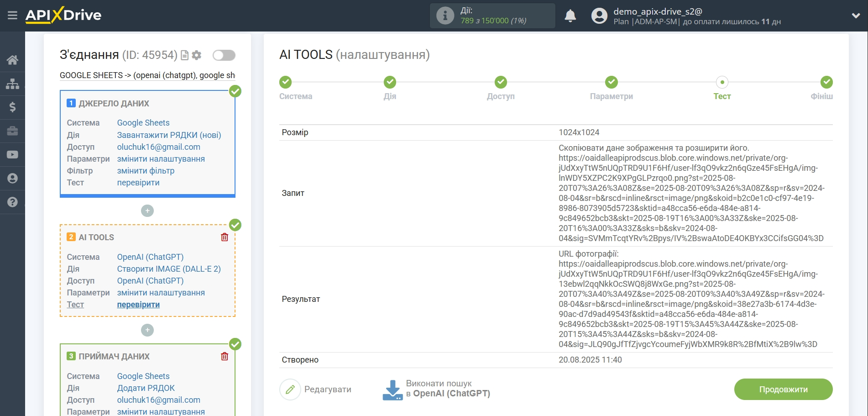Open the Google Sheets source system link
The image size is (868, 416).
[143, 123]
